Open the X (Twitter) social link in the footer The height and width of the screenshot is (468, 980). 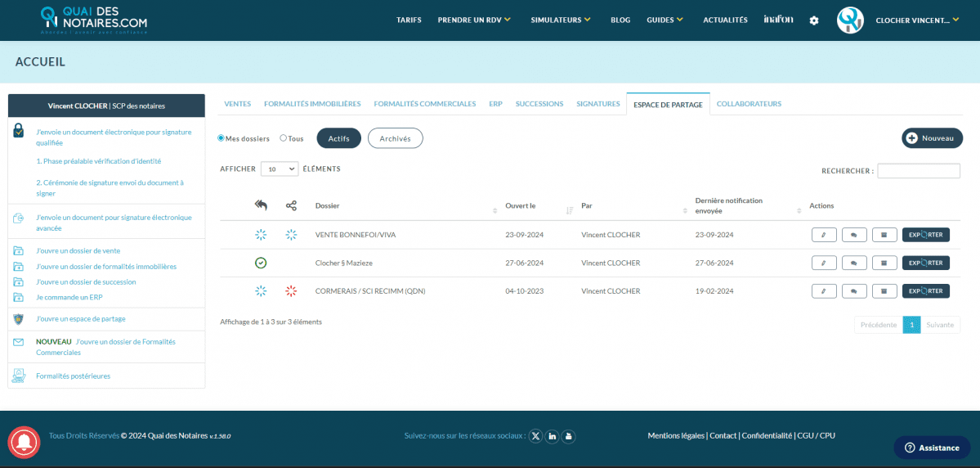535,436
